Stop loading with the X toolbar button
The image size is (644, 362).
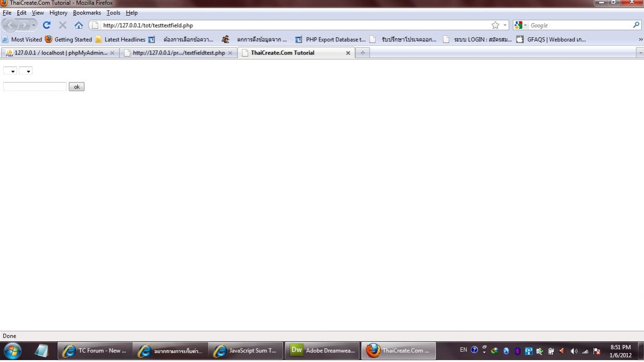[62, 25]
